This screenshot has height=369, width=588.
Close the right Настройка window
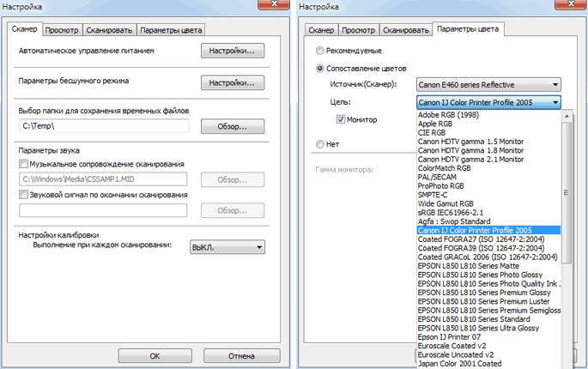(x=570, y=4)
